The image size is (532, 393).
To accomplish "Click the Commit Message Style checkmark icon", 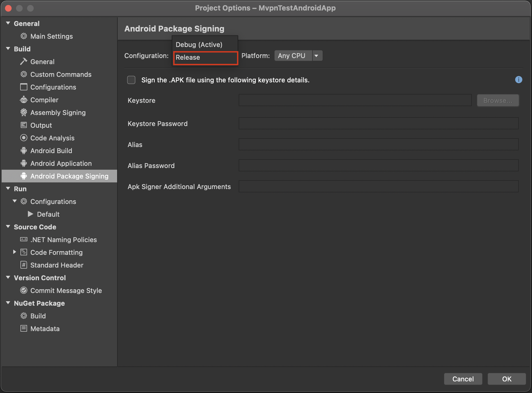I will [24, 290].
